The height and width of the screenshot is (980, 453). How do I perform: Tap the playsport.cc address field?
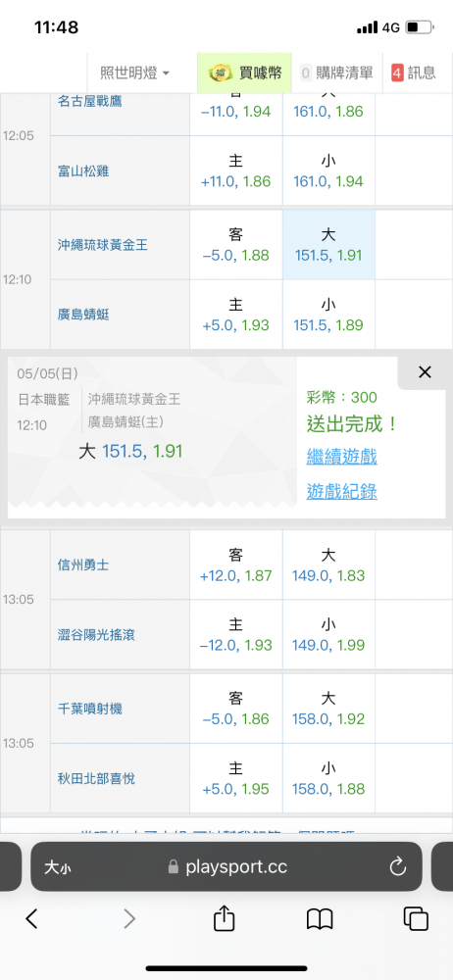tap(226, 866)
